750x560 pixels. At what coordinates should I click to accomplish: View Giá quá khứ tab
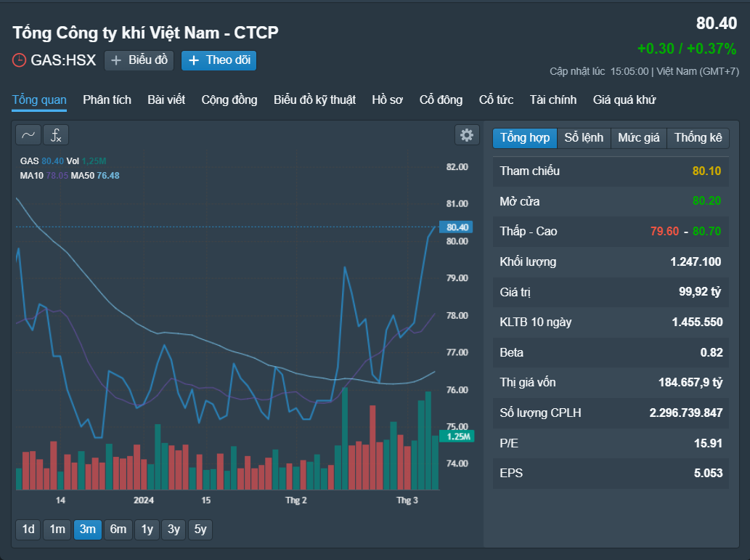[x=624, y=100]
